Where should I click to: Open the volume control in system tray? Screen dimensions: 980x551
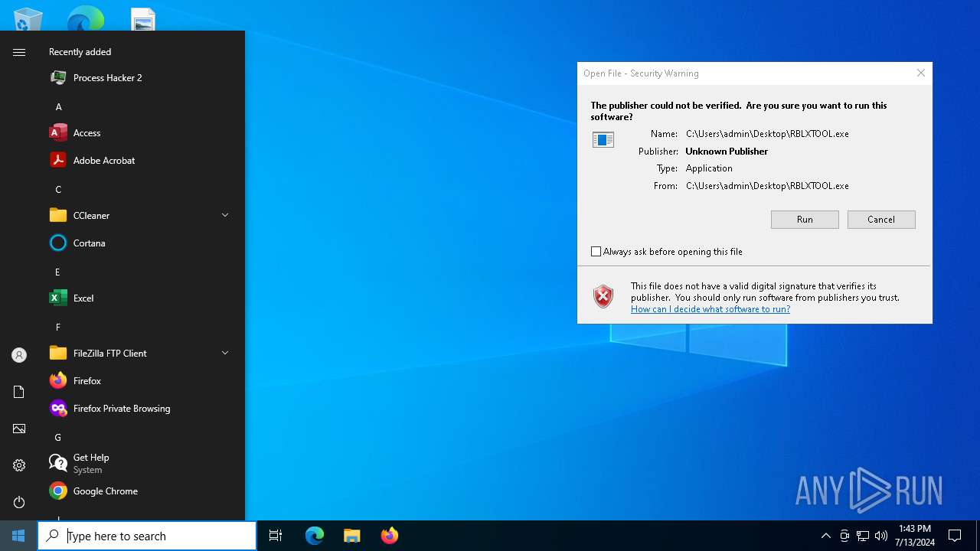tap(881, 536)
